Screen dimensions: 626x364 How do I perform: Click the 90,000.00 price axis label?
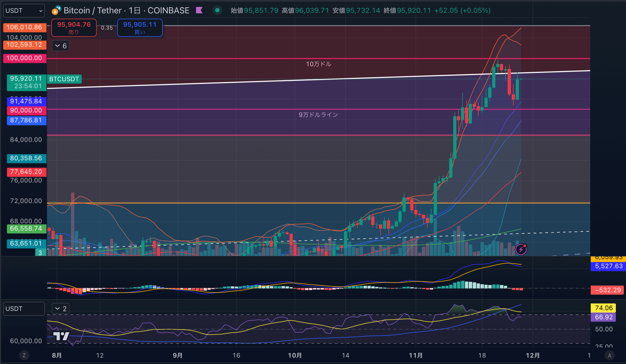coord(26,110)
